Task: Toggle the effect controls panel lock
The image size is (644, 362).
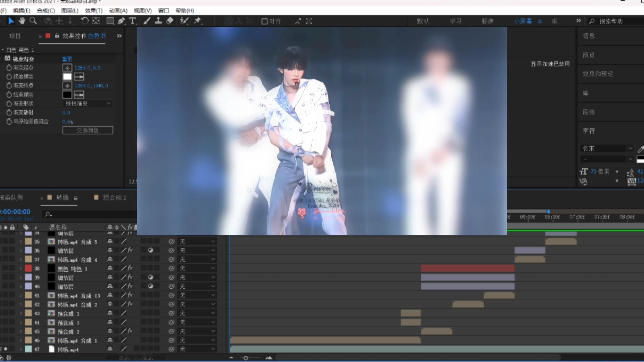Action: point(57,36)
